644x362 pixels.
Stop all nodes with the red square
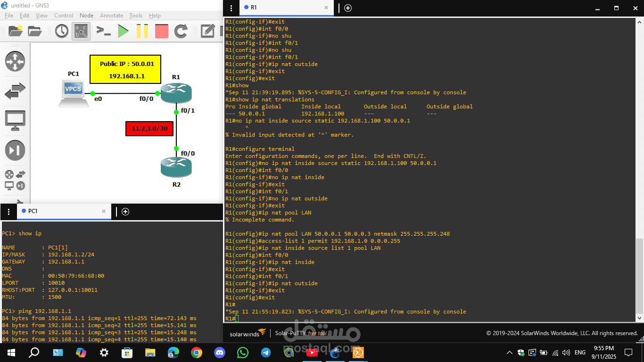pos(162,32)
